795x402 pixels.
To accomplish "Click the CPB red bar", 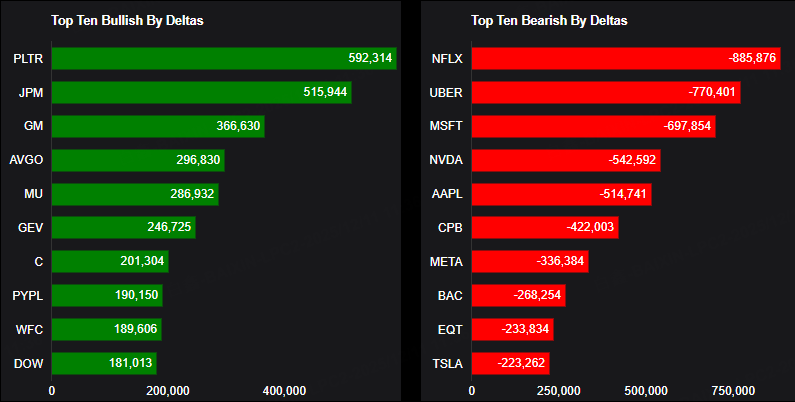I will (545, 228).
